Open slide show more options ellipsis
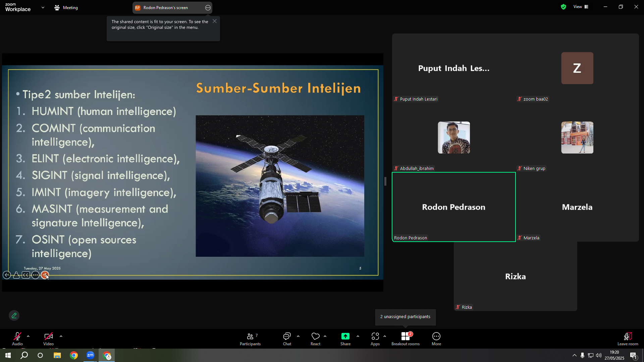This screenshot has width=644, height=362. (35, 275)
